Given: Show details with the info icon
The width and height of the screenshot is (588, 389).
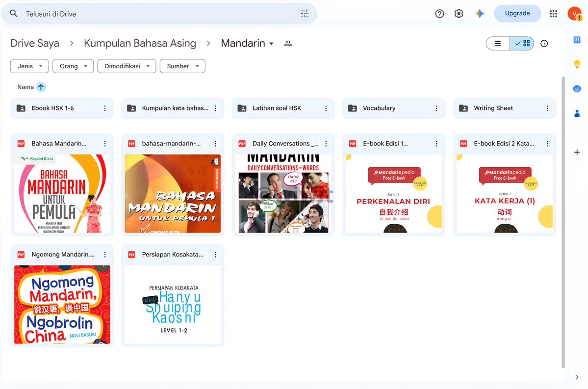Looking at the screenshot, I should [544, 44].
